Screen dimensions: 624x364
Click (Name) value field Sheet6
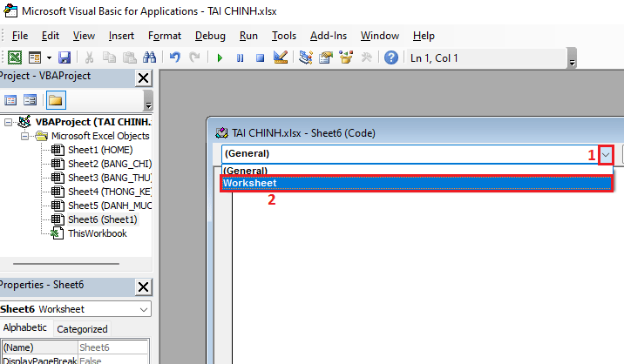coord(112,347)
